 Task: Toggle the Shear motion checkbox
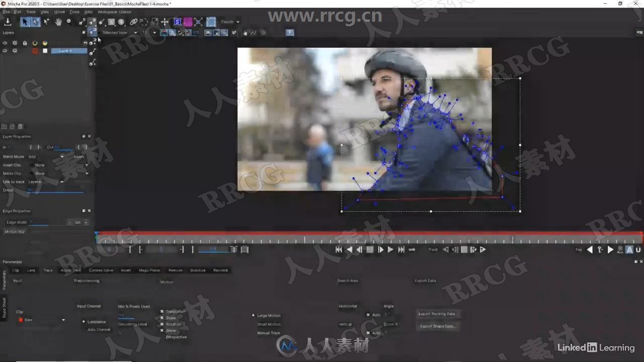point(162,330)
